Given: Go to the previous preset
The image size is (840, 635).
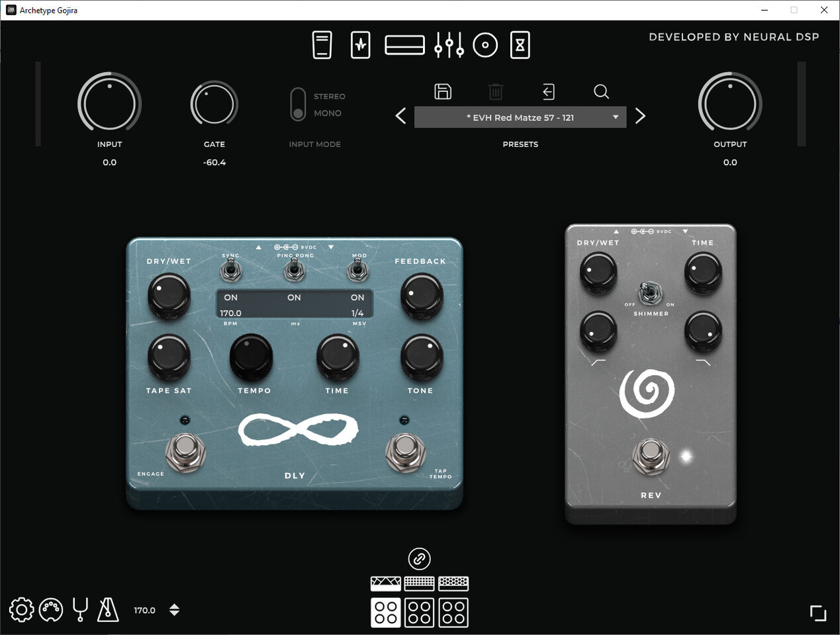Looking at the screenshot, I should [400, 116].
